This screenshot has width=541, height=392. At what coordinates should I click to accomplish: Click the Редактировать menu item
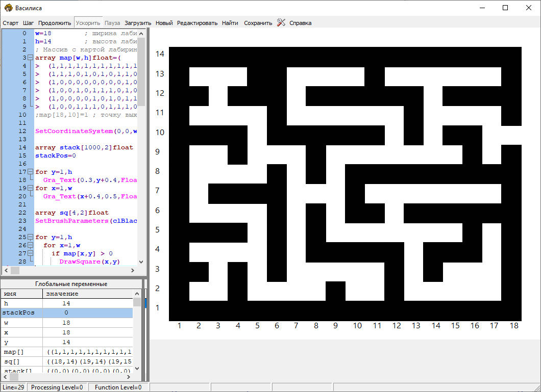pos(197,23)
